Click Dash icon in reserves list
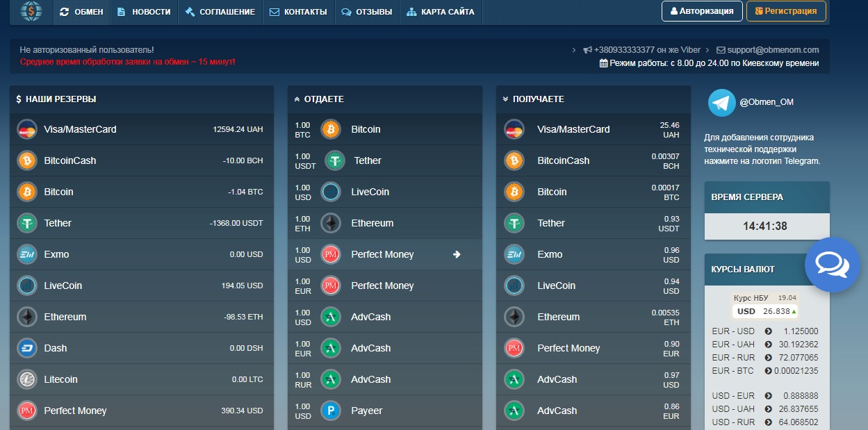 (x=27, y=348)
